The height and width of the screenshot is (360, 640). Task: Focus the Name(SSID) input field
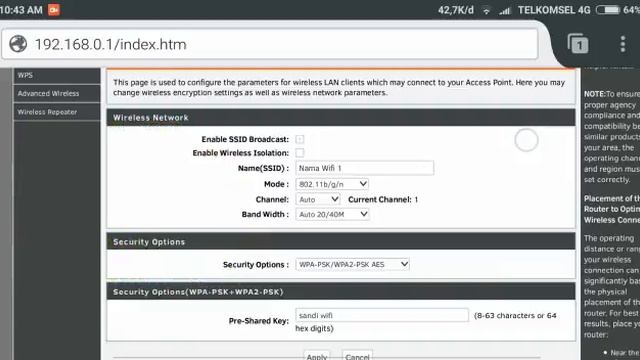pyautogui.click(x=364, y=168)
